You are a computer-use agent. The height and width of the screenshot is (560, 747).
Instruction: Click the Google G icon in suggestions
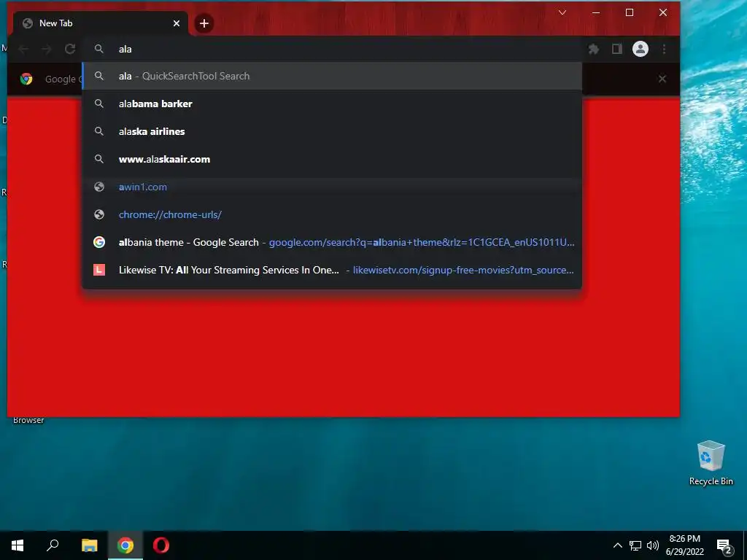coord(99,242)
